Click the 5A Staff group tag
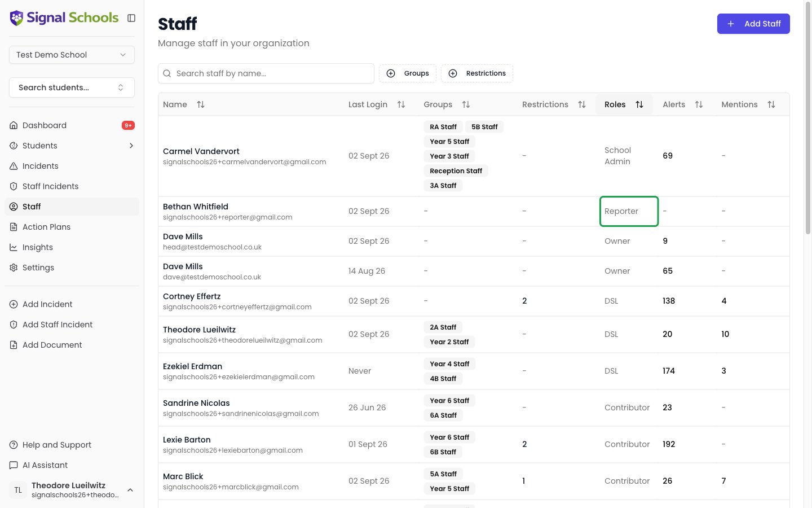 click(443, 474)
